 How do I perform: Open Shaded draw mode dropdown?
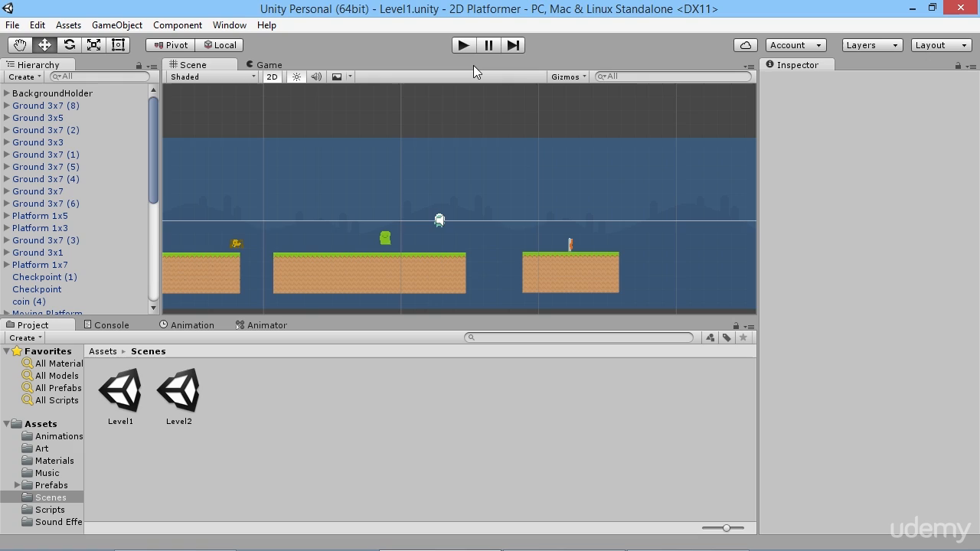[x=213, y=77]
